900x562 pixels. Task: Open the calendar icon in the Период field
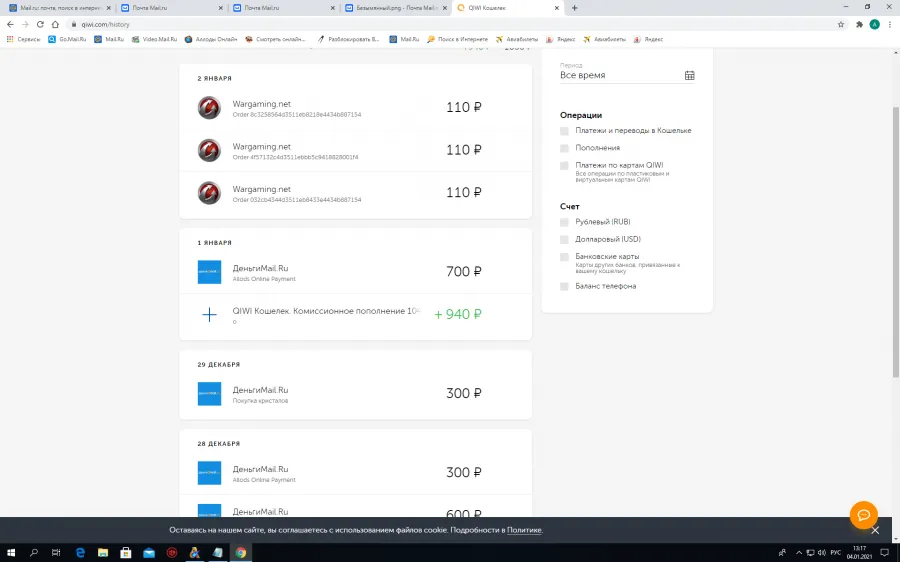[x=689, y=76]
